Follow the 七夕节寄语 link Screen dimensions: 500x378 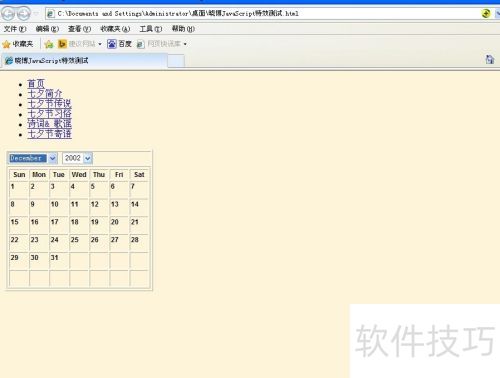pos(49,134)
